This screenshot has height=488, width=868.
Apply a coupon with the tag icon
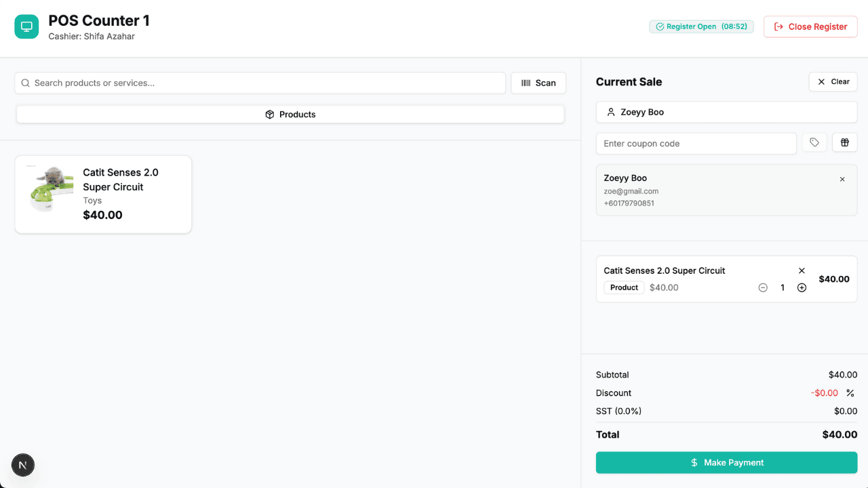point(814,143)
